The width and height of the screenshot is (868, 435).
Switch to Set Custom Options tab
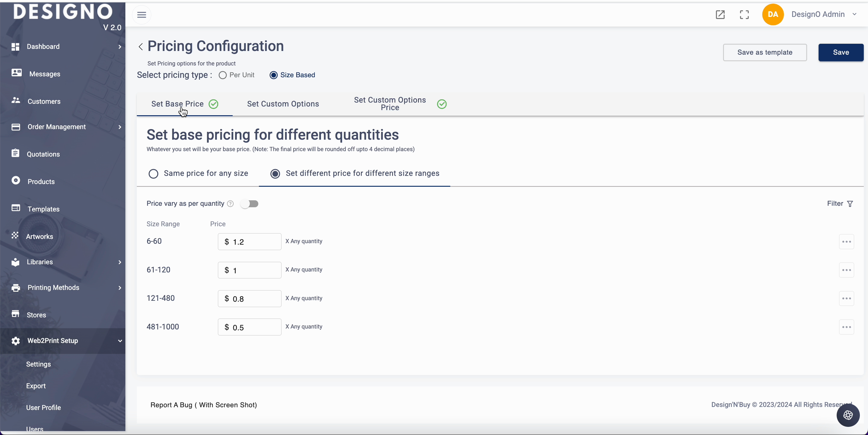283,104
